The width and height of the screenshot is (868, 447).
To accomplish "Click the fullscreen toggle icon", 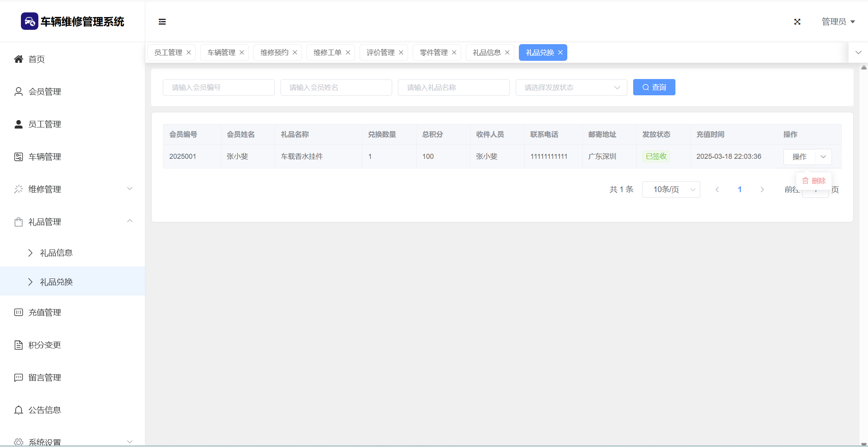I will click(797, 22).
